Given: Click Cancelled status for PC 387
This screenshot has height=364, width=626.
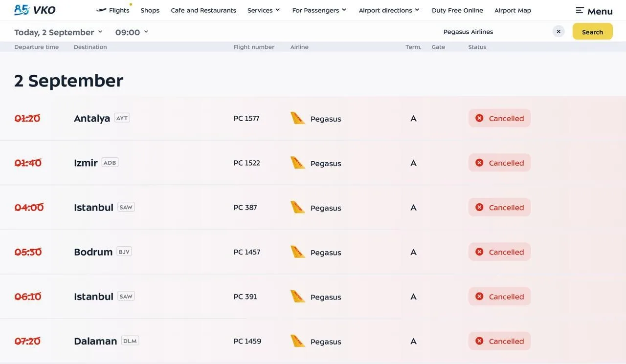Looking at the screenshot, I should (x=499, y=207).
